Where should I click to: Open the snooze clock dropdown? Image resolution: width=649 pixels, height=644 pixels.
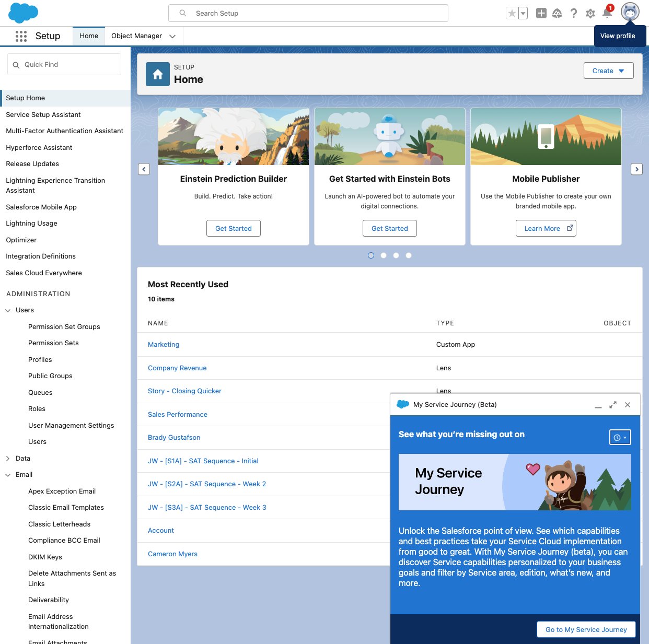(620, 437)
